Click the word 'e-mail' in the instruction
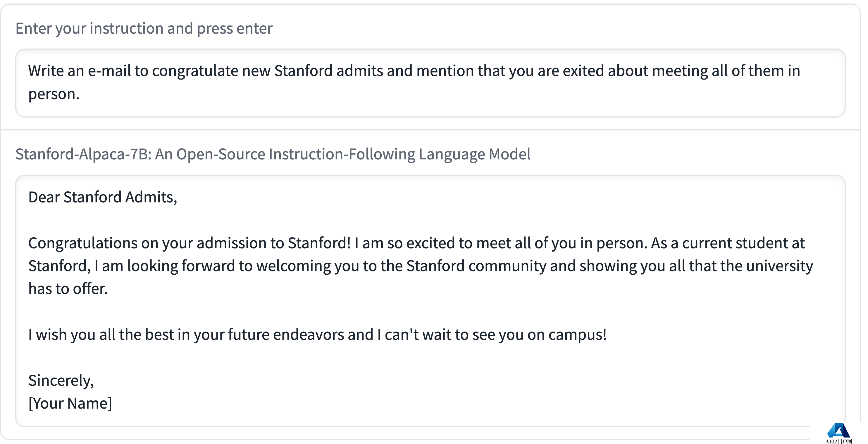Image resolution: width=868 pixels, height=444 pixels. tap(109, 71)
